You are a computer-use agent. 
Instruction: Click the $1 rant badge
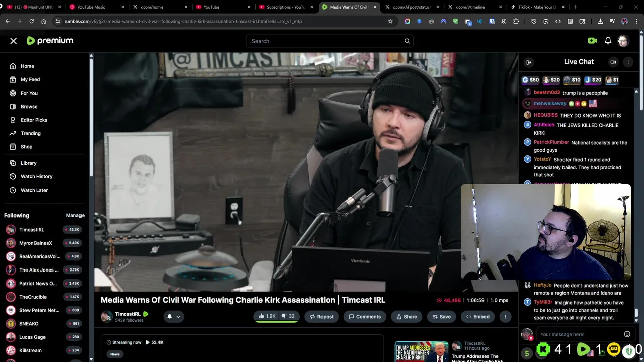[x=612, y=80]
